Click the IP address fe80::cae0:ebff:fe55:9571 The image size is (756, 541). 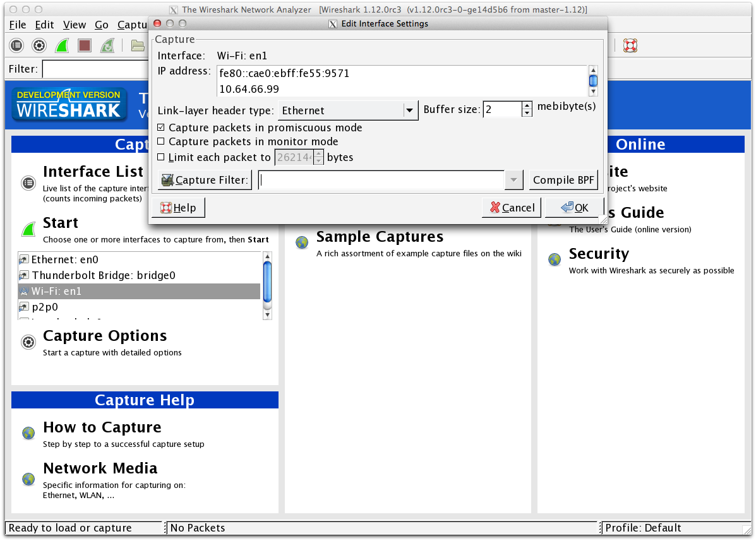click(x=284, y=73)
